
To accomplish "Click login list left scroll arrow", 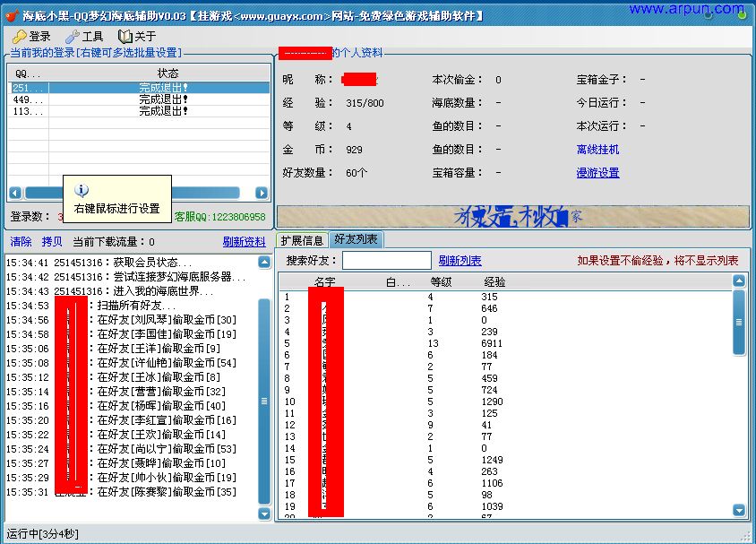I will pos(15,193).
